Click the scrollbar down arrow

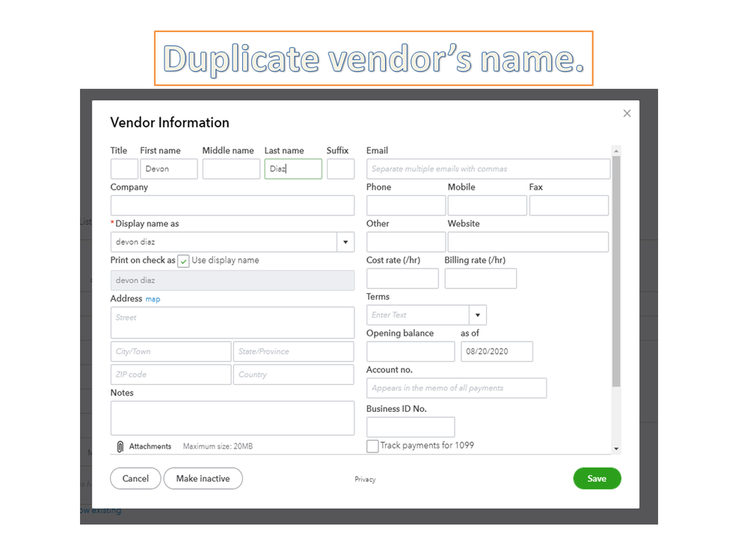pyautogui.click(x=617, y=447)
